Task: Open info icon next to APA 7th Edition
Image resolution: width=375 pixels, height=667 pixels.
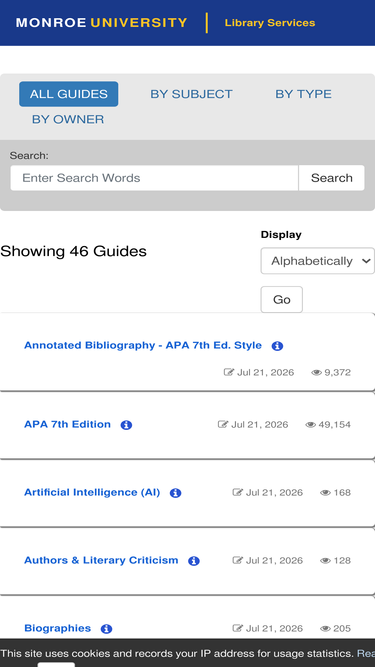Action: point(126,425)
